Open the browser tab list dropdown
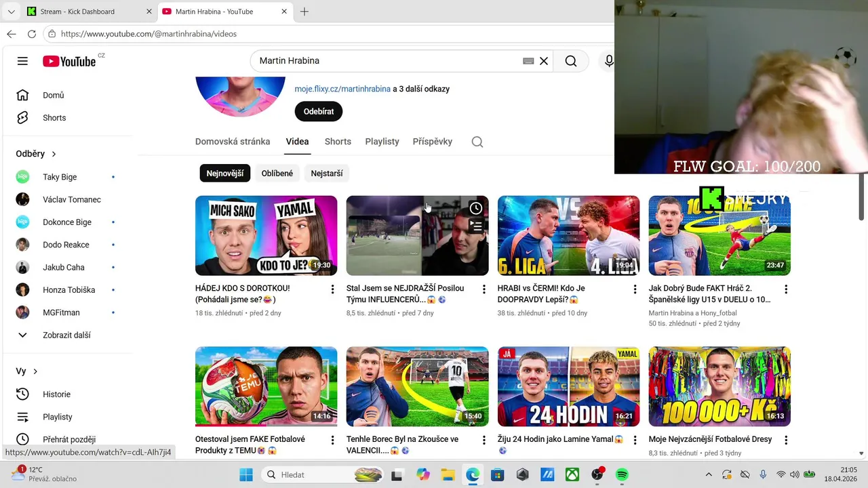The image size is (868, 488). pos(11,12)
